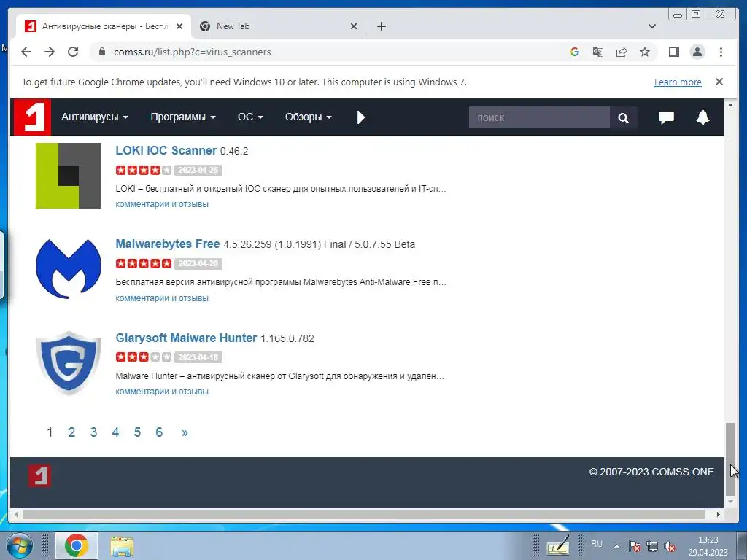Click the Share page icon
Image resolution: width=747 pixels, height=560 pixels.
(x=622, y=52)
